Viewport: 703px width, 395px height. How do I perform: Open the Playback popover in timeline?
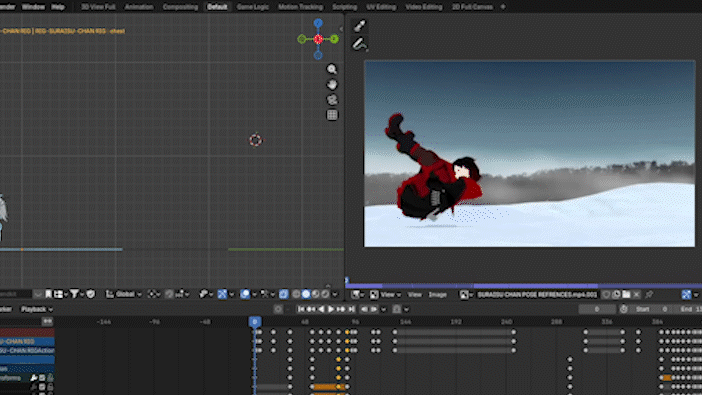tap(37, 309)
